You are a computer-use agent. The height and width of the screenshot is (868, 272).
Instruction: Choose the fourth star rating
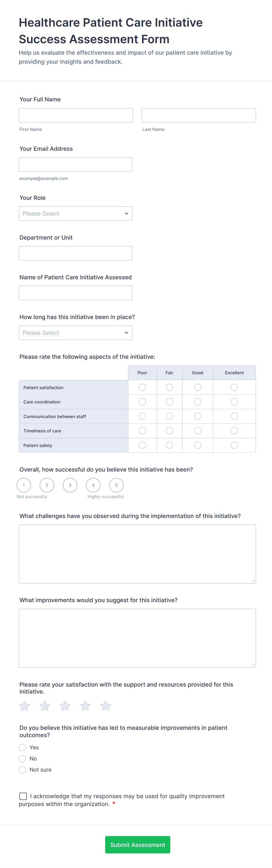pyautogui.click(x=85, y=706)
